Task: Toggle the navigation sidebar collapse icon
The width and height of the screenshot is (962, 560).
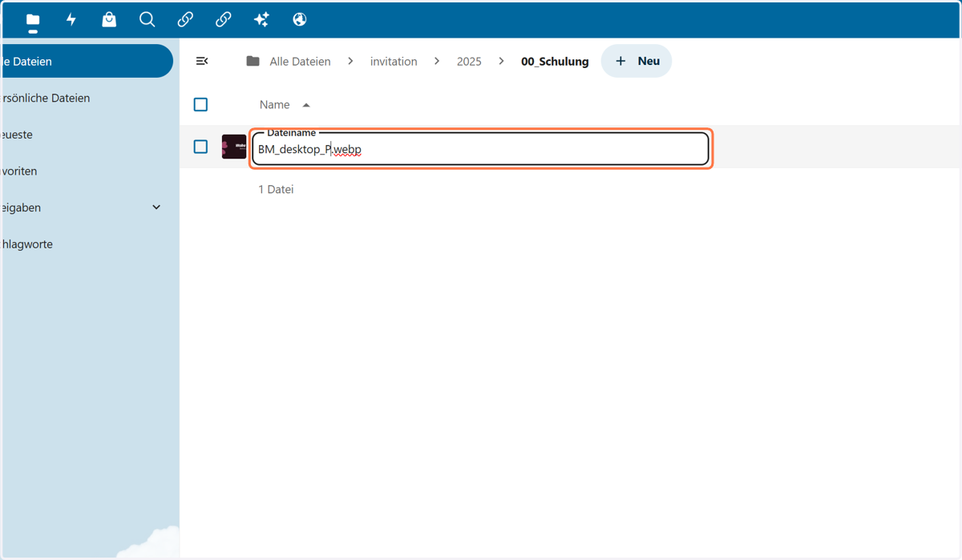Action: click(x=202, y=61)
